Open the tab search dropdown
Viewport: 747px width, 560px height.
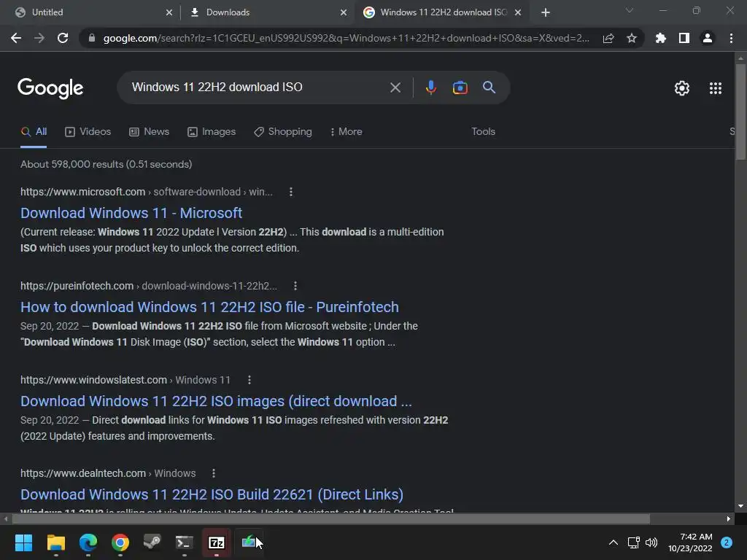630,10
